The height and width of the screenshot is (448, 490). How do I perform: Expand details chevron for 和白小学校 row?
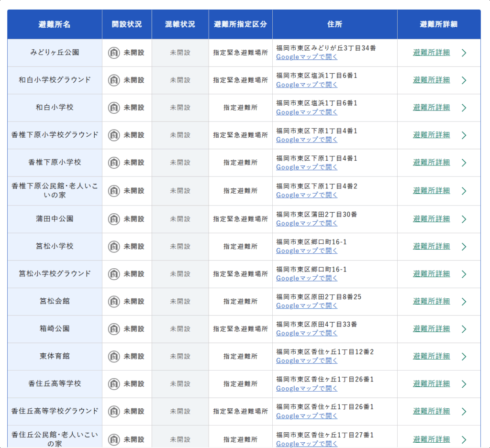tap(463, 108)
